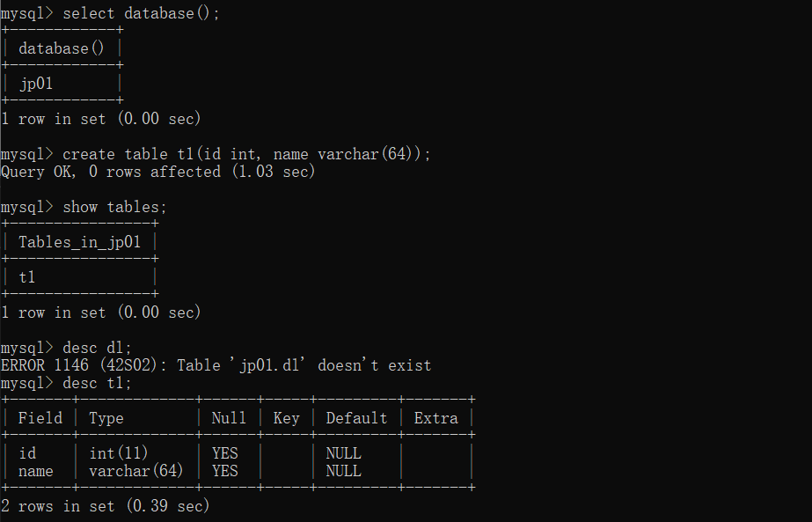Viewport: 812px width, 522px height.
Task: Click the 'Tables_in_jp01' column header
Action: [80, 242]
